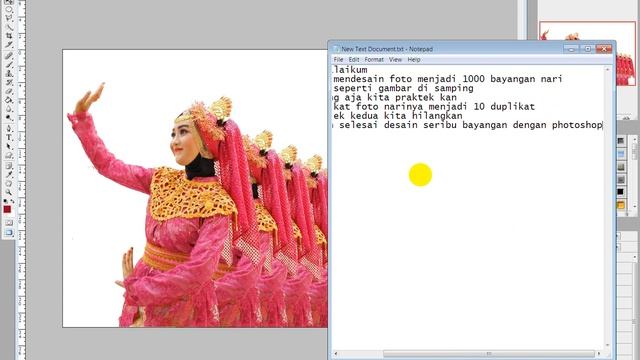This screenshot has width=640, height=360.
Task: Select the Quick Selection wand tool
Action: 9,27
